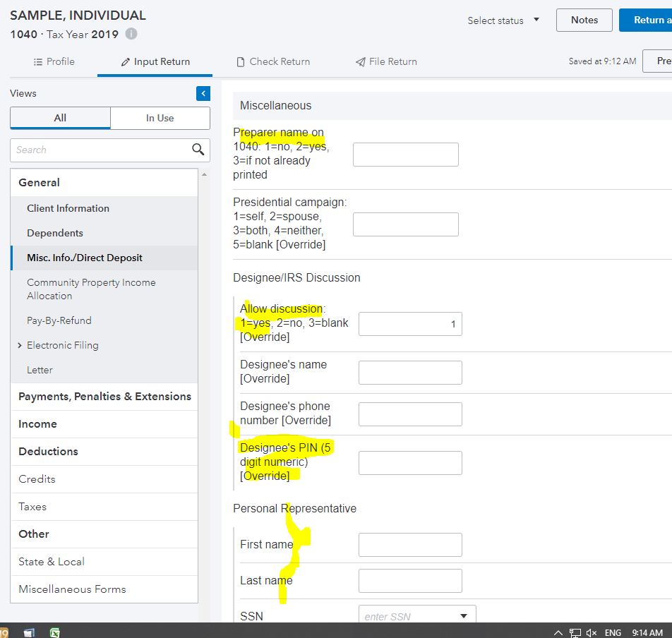Toggle Views to In Use
This screenshot has width=672, height=638.
tap(160, 118)
